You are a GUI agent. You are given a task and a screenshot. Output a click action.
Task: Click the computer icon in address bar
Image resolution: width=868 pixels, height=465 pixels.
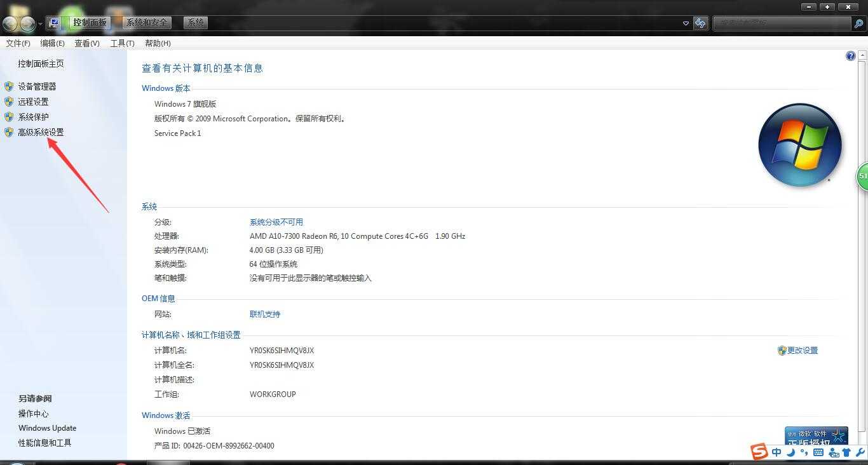[54, 23]
